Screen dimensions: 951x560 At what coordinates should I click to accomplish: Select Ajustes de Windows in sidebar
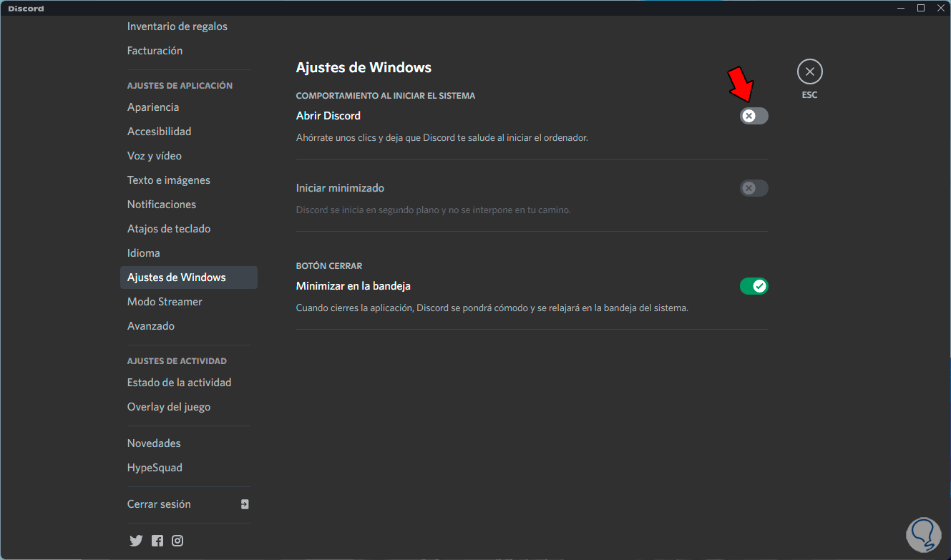189,277
